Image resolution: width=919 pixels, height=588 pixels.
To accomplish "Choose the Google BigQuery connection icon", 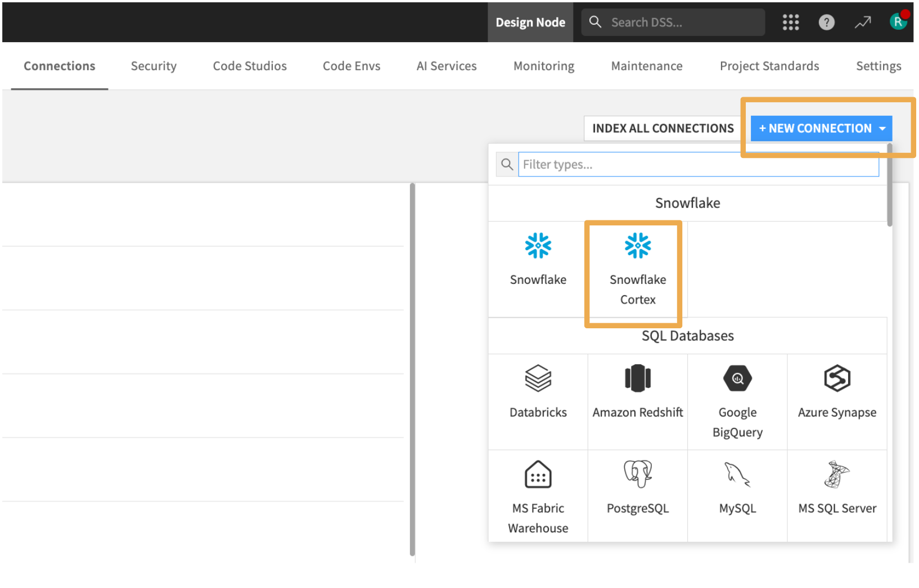I will 737,378.
